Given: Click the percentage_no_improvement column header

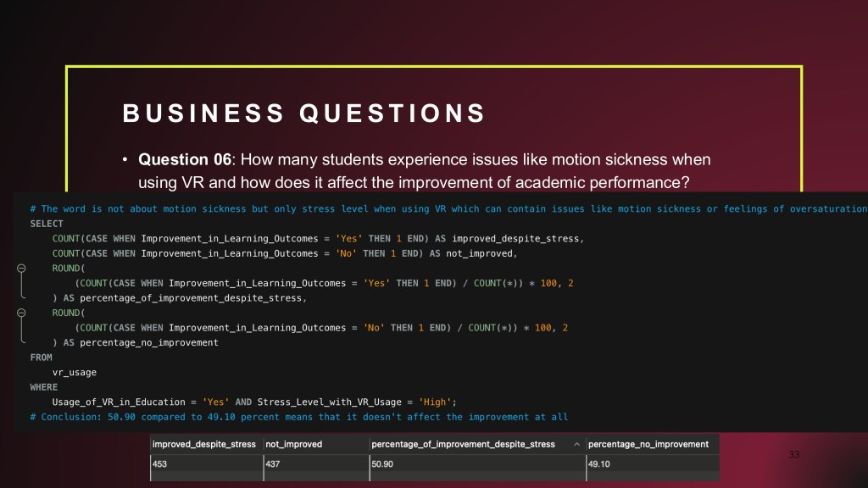Looking at the screenshot, I should pos(648,444).
